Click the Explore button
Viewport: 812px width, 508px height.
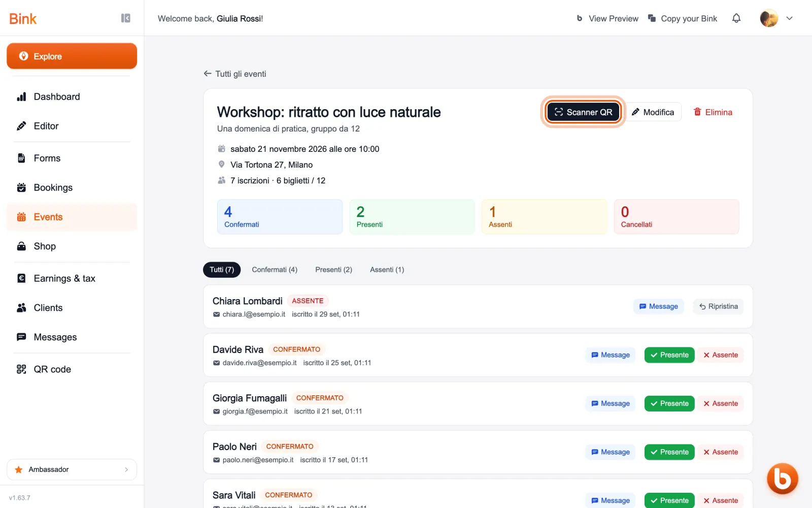pos(72,56)
